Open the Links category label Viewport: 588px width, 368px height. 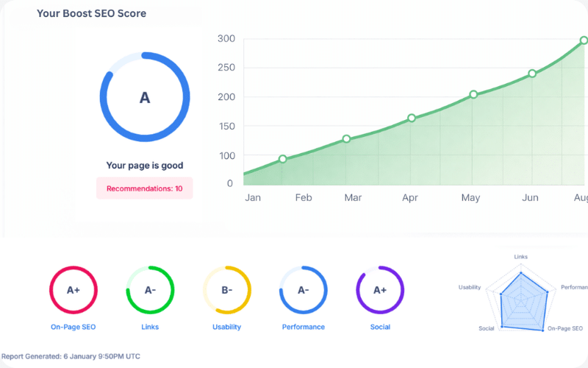(x=150, y=327)
